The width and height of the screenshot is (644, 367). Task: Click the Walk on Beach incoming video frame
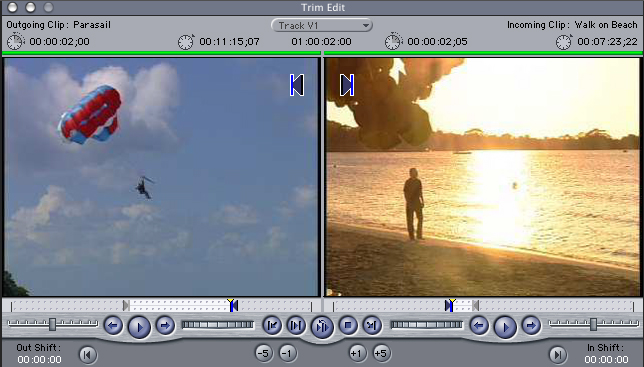(x=483, y=177)
